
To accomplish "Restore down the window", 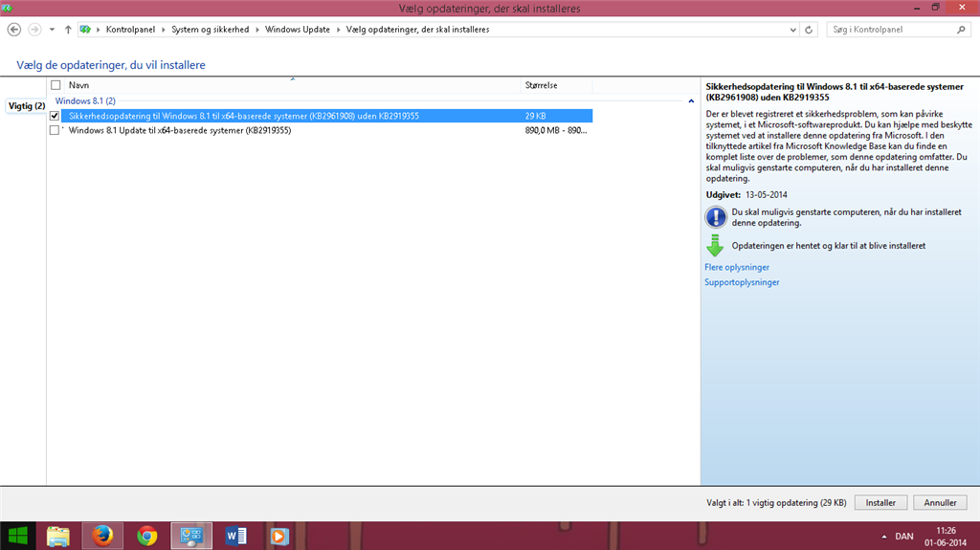I will click(936, 8).
